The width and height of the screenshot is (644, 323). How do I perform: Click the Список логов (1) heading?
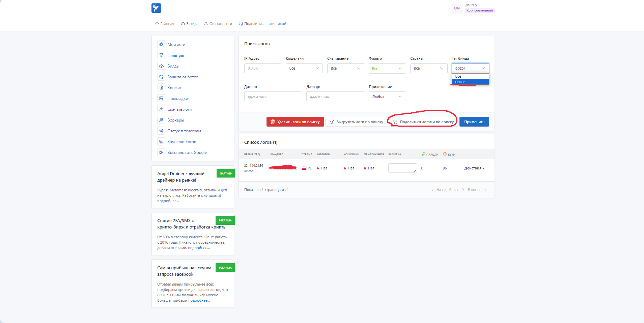point(261,142)
